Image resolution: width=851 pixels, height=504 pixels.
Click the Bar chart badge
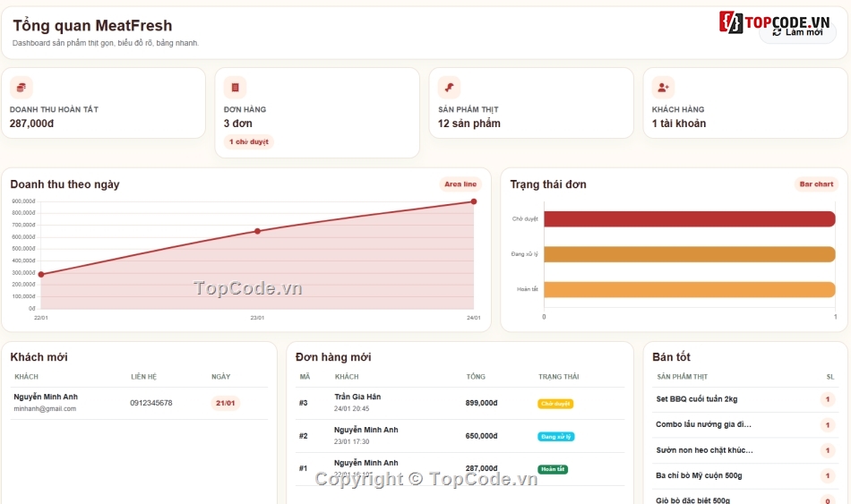(x=816, y=184)
